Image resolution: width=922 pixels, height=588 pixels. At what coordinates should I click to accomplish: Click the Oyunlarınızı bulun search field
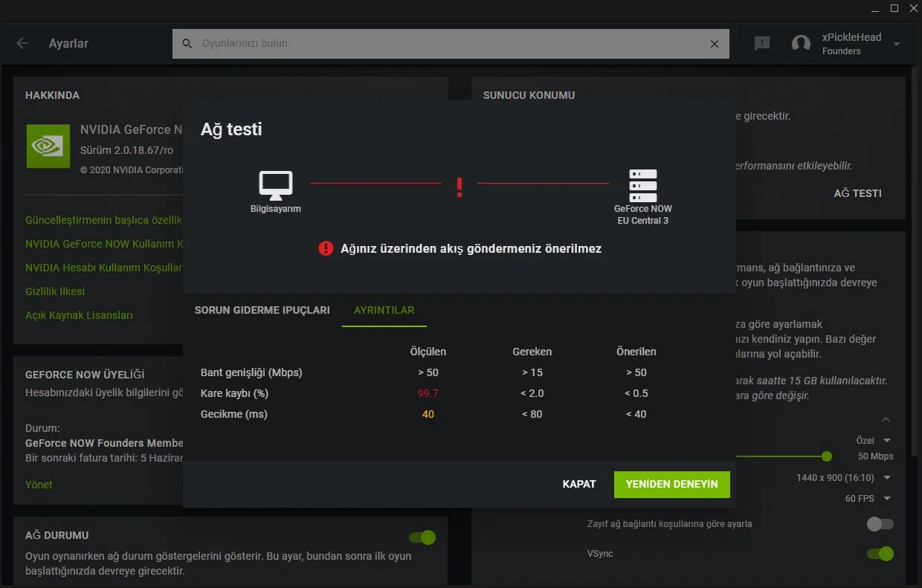coord(451,44)
